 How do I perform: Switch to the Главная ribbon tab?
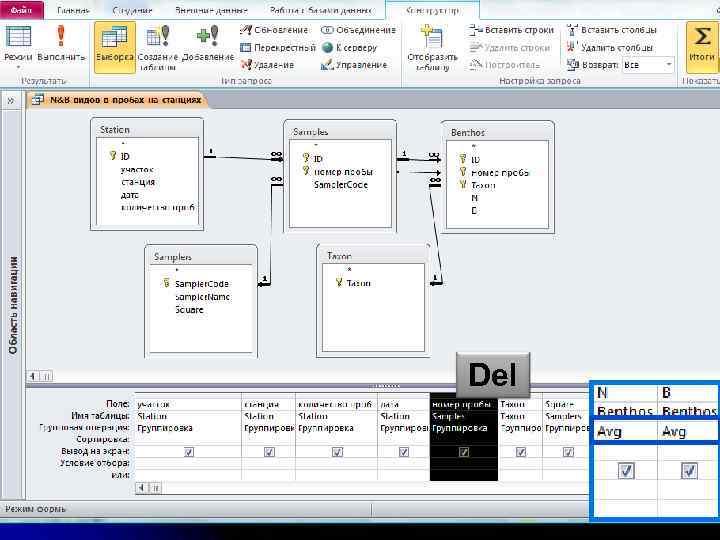pos(73,10)
